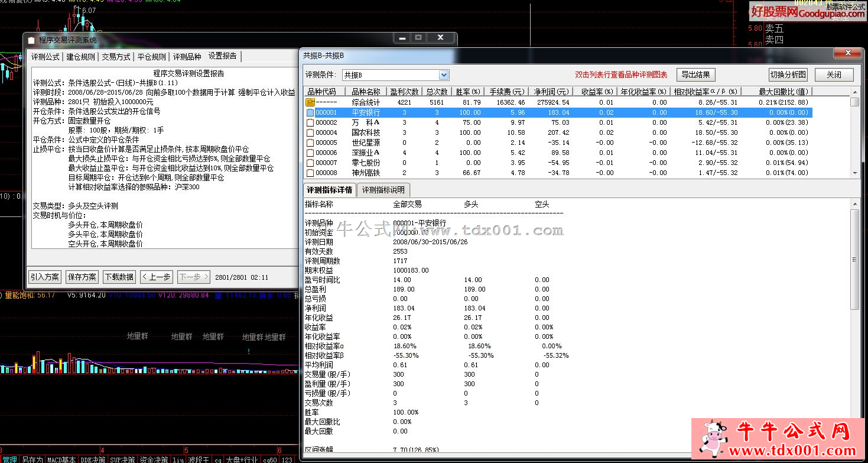Click the document icon for 000007 零七股份
868x463 pixels.
pyautogui.click(x=310, y=163)
